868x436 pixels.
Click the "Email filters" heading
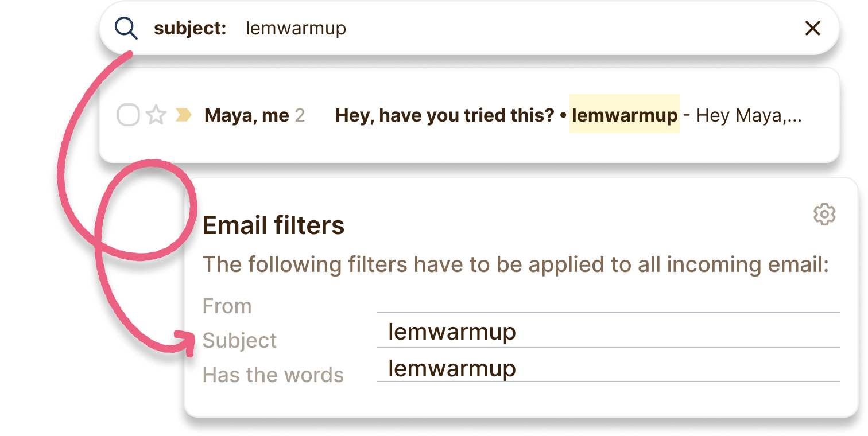click(x=273, y=225)
